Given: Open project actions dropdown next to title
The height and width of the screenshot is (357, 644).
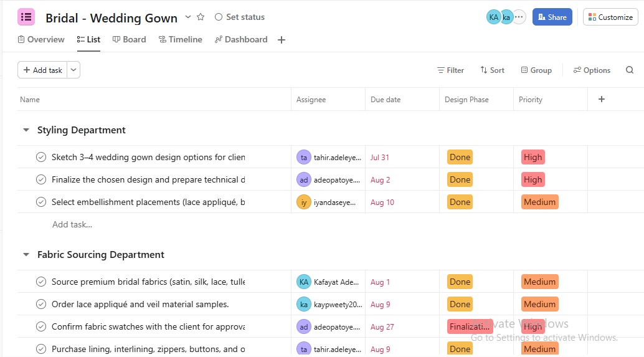Looking at the screenshot, I should pos(188,17).
